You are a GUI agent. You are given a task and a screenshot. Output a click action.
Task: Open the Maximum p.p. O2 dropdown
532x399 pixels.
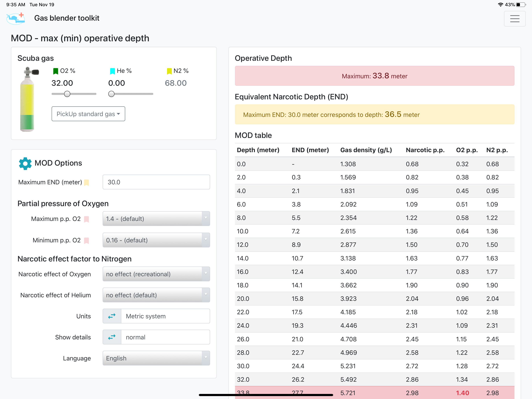click(156, 219)
